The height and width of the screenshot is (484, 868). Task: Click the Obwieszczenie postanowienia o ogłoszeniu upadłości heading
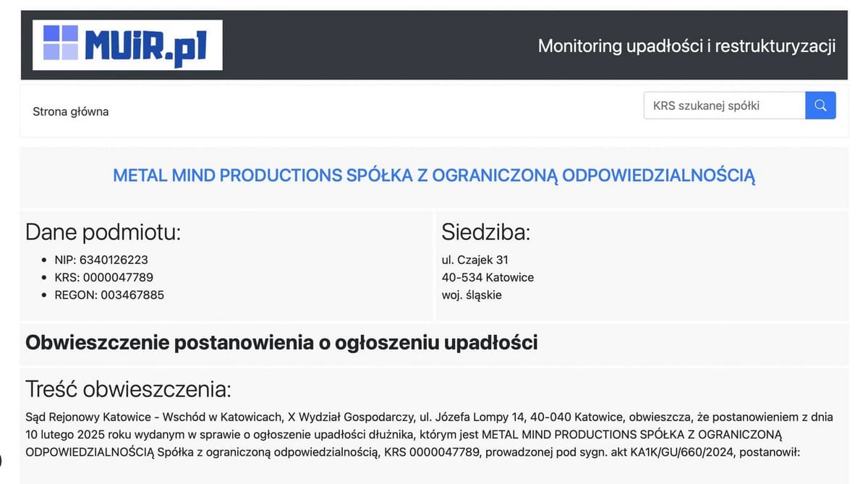281,342
